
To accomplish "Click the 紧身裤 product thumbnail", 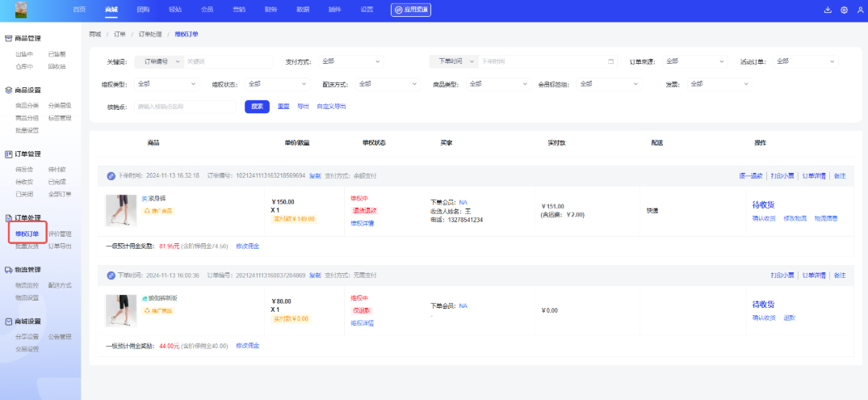I will [x=121, y=210].
